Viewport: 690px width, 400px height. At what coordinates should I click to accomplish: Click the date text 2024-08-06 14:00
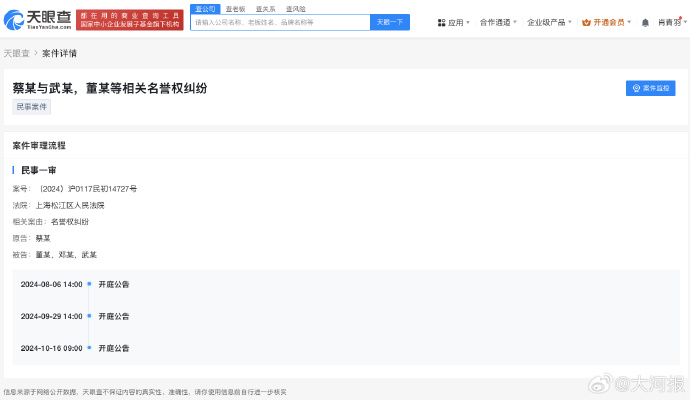(x=51, y=285)
